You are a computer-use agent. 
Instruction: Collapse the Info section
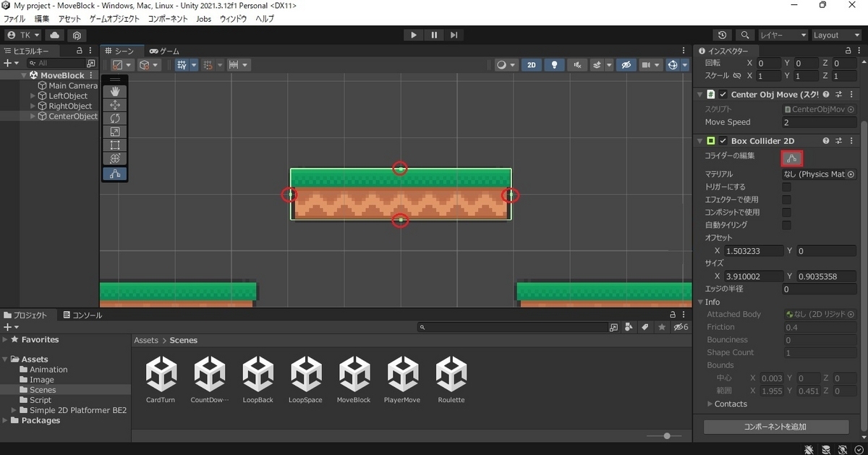[x=700, y=302]
